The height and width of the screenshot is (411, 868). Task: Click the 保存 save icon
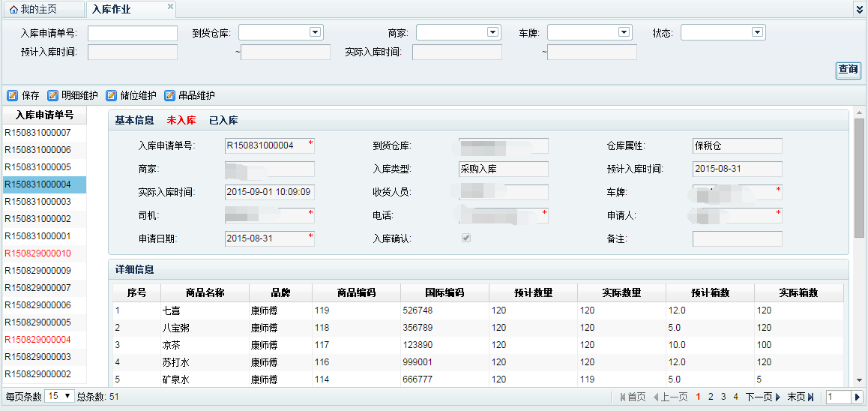coord(12,95)
